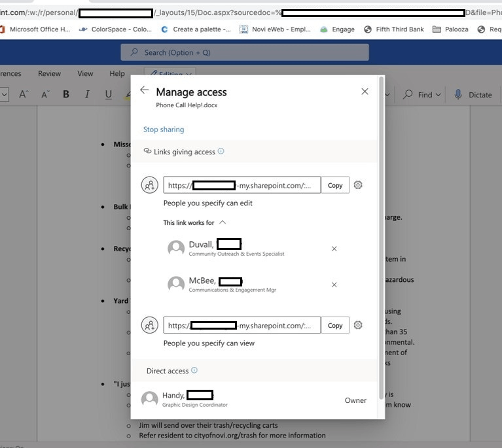Click people icon beside 'can view' link
The image size is (502, 448).
149,325
